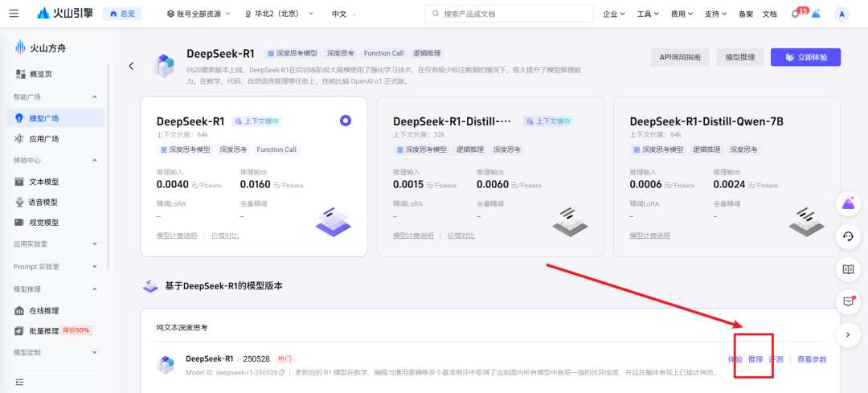Image resolution: width=868 pixels, height=393 pixels.
Task: Open 账号全部资源 dropdown
Action: (x=199, y=14)
